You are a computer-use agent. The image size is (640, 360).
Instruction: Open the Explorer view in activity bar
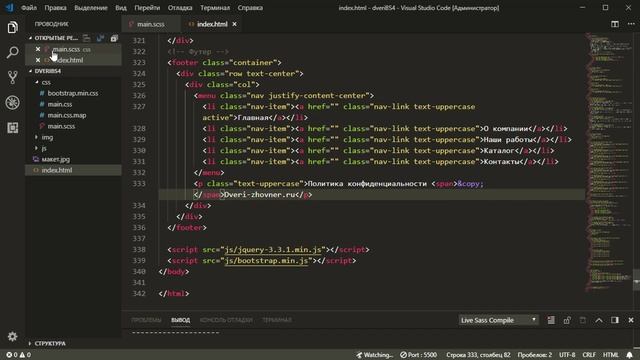click(13, 28)
